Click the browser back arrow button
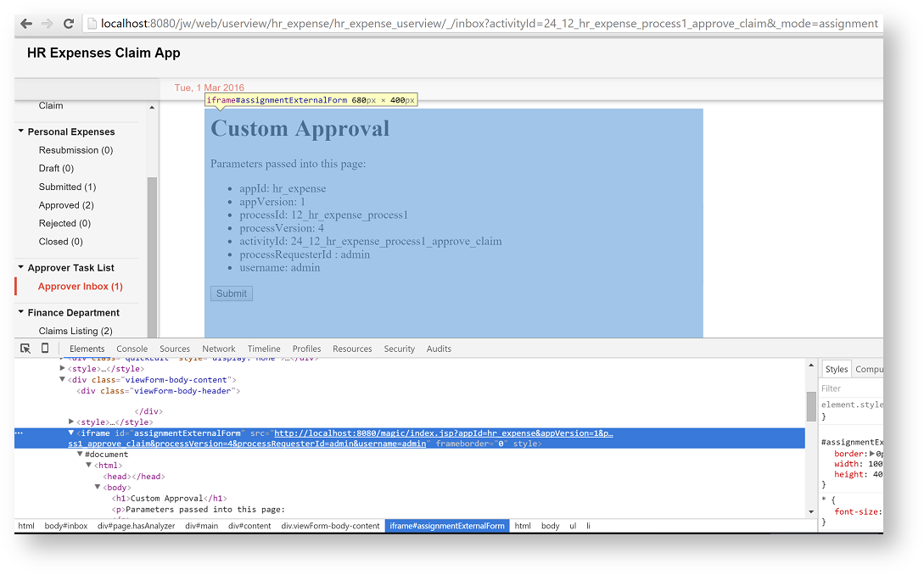The height and width of the screenshot is (575, 924). click(26, 24)
